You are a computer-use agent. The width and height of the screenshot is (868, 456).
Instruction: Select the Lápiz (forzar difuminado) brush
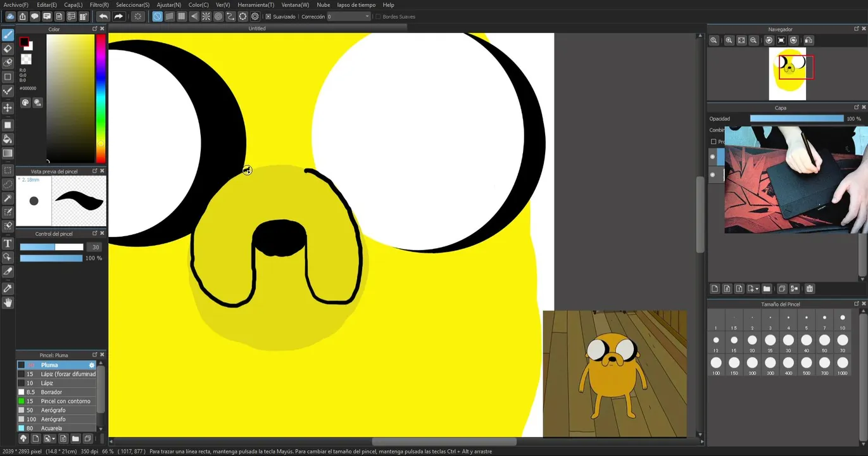point(56,374)
